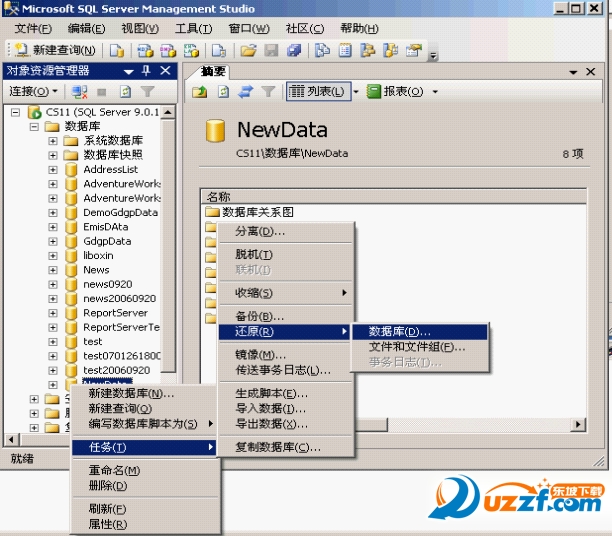
Task: Click 重命名(M) in the context menu
Action: point(144,470)
